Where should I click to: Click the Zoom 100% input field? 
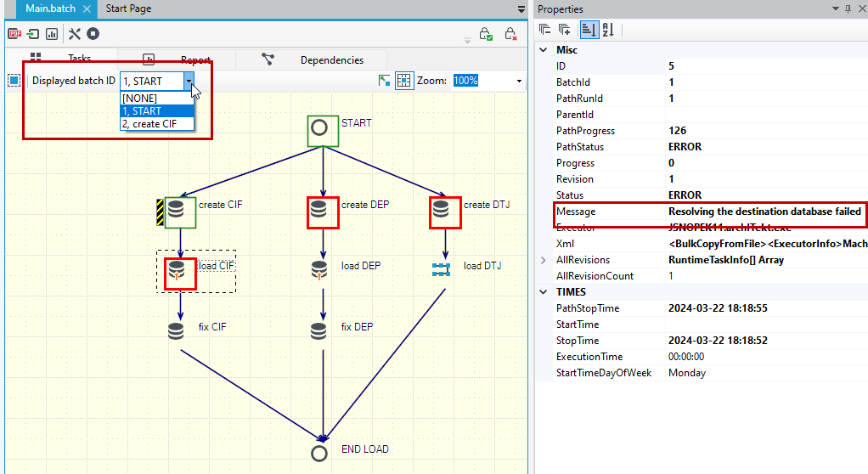(483, 81)
